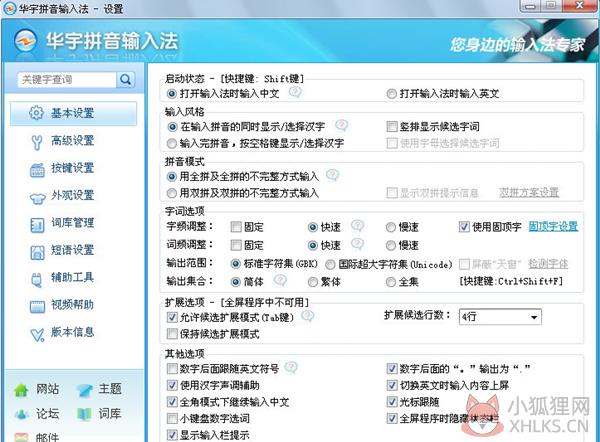Enable 保持候选扩展模式 checkbox

[x=172, y=334]
